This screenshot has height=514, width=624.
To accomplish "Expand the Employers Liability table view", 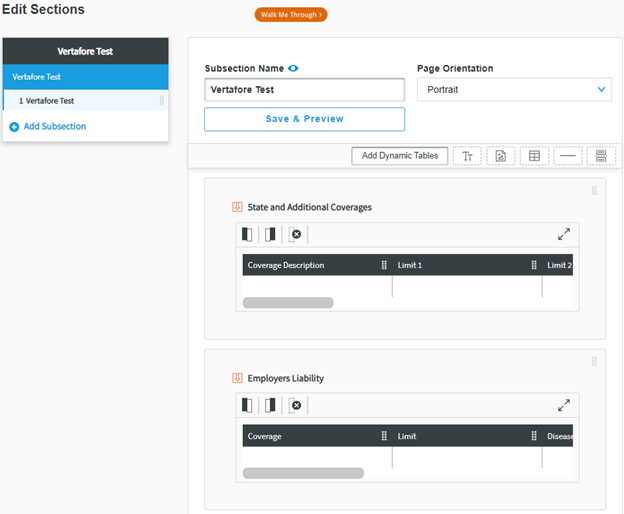I will (564, 405).
